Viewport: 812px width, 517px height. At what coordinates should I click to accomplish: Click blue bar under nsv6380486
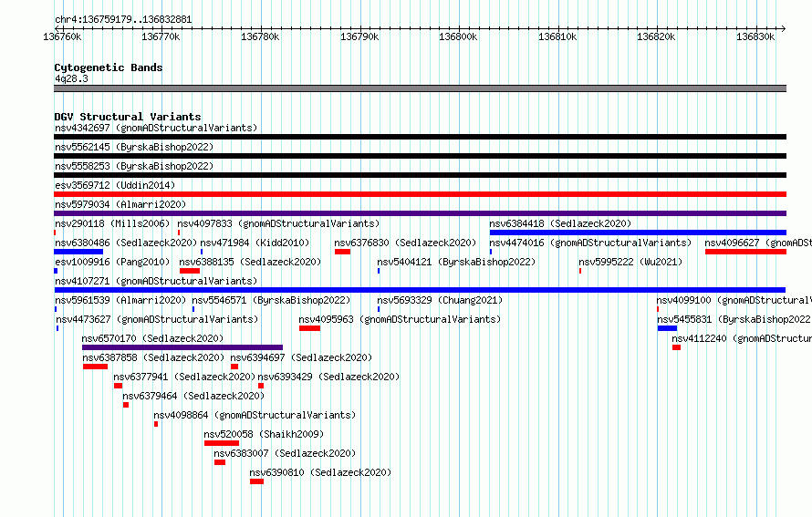(78, 252)
